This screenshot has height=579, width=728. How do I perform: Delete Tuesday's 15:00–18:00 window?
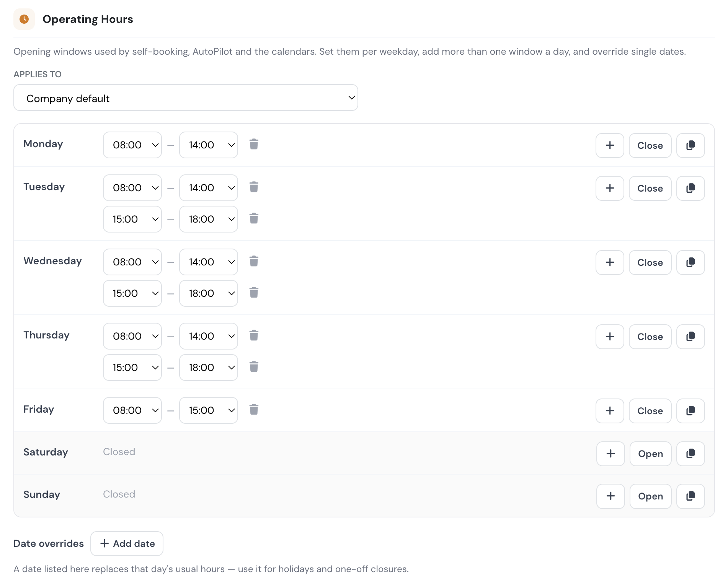tap(254, 219)
